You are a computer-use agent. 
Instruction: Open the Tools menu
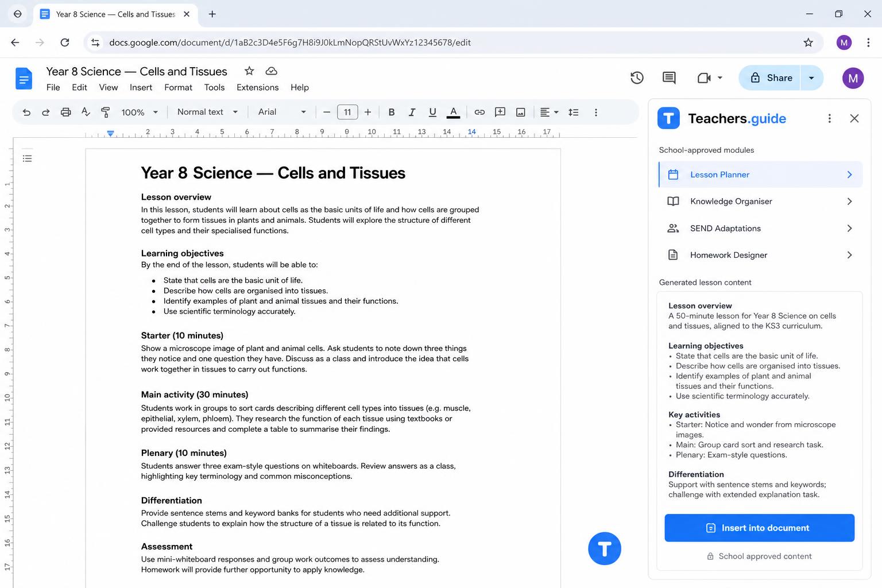point(214,87)
